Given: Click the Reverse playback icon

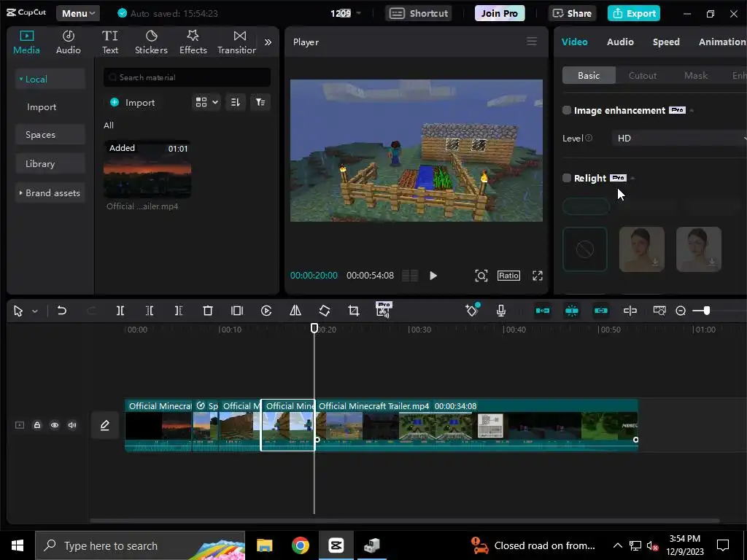Looking at the screenshot, I should [266, 311].
